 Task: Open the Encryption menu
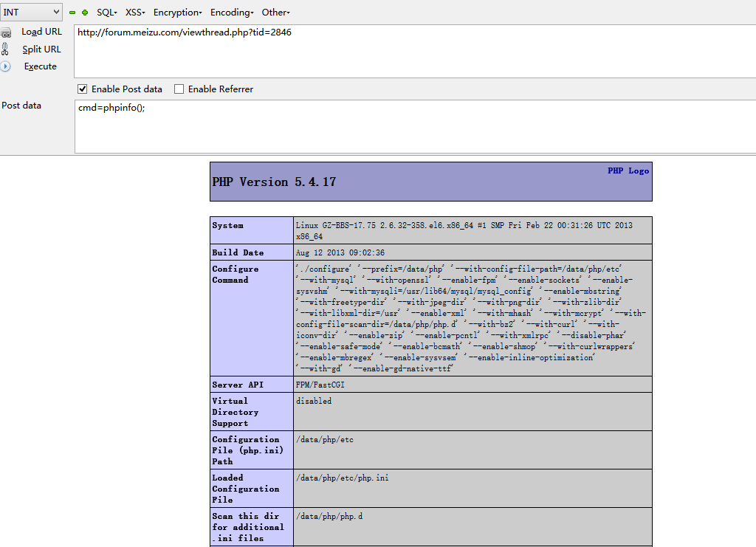[x=177, y=13]
